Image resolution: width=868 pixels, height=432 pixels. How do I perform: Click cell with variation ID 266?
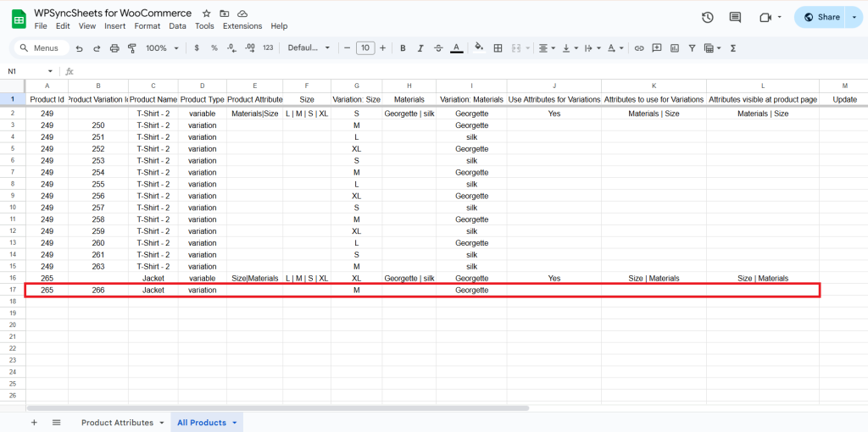click(98, 290)
